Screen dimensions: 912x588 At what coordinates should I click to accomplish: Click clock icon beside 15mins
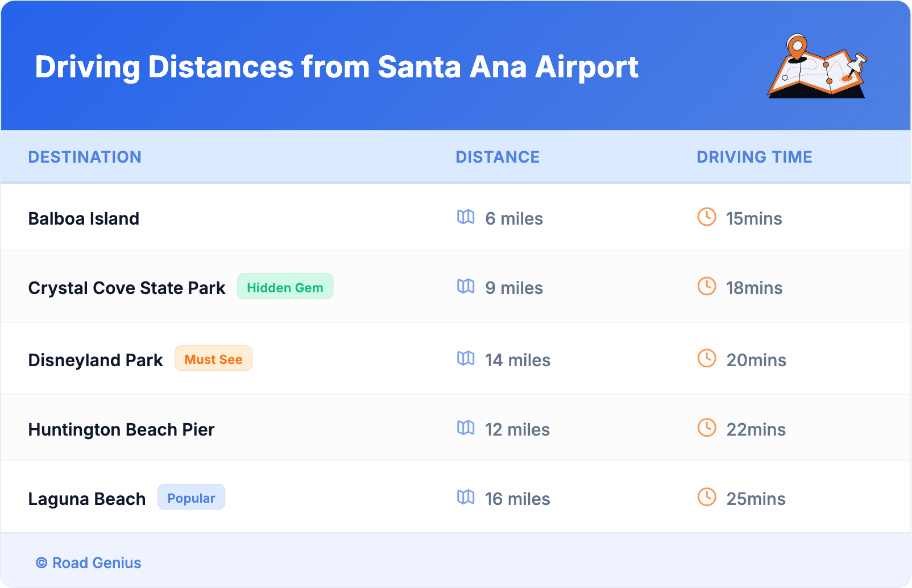[x=707, y=217]
